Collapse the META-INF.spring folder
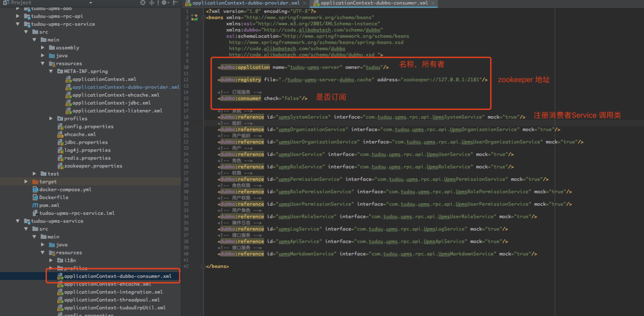This screenshot has width=644, height=316. pyautogui.click(x=51, y=71)
